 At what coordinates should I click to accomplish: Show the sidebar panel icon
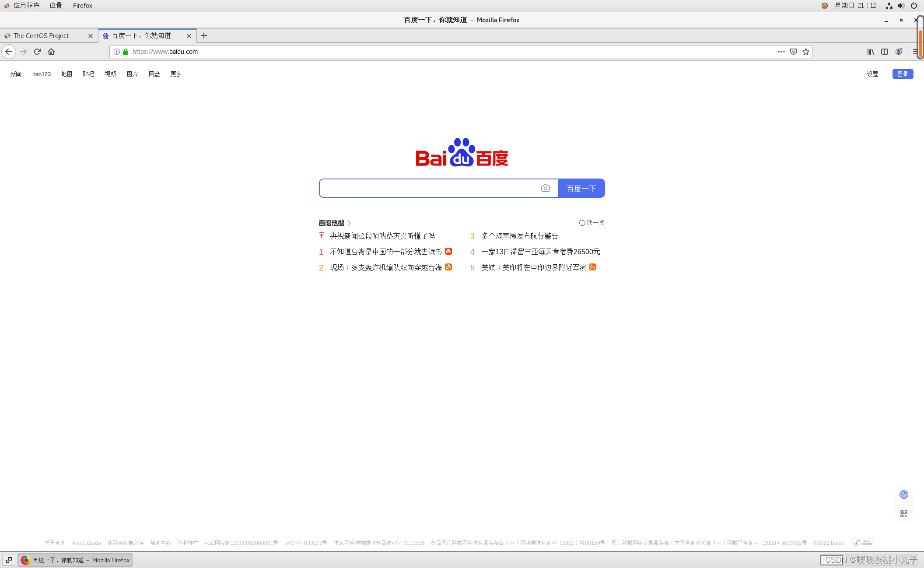[885, 52]
